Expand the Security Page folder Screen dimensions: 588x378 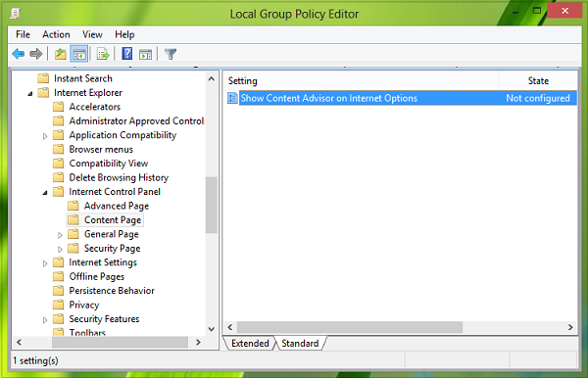coord(60,249)
